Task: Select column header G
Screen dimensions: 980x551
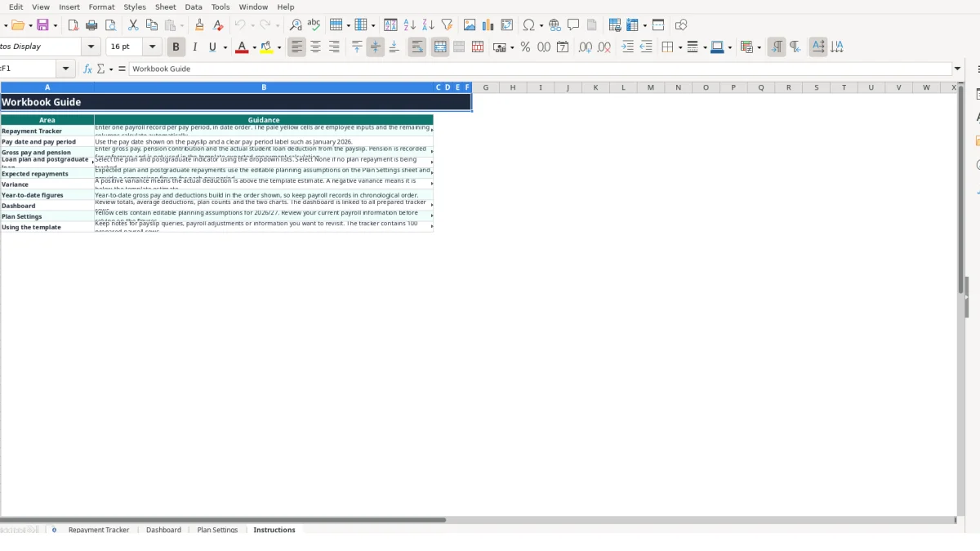Action: click(485, 87)
